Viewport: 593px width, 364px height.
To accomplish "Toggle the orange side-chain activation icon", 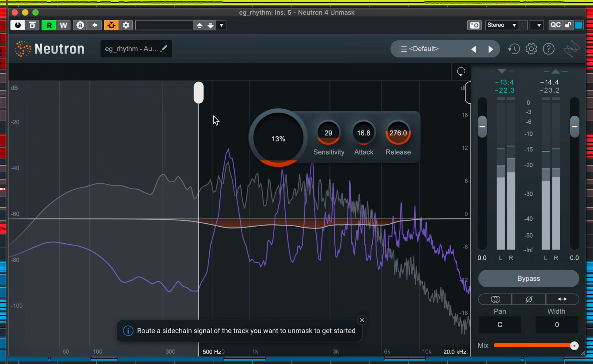I will pos(111,25).
